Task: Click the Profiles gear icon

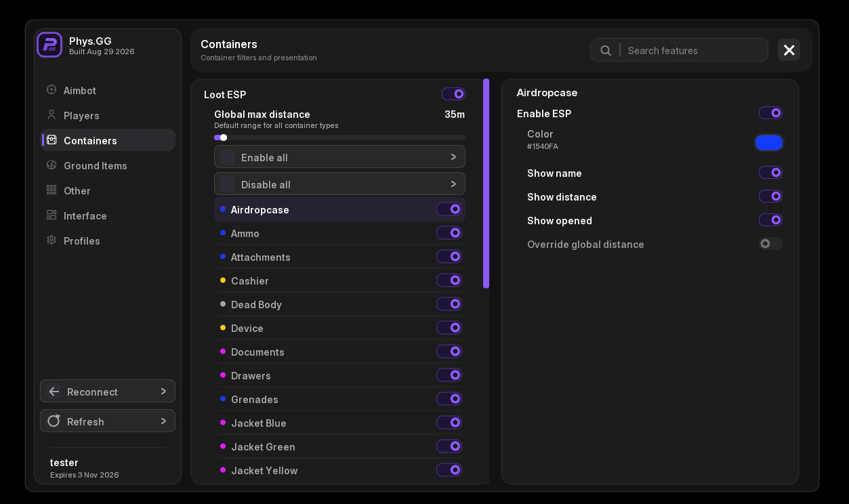Action: tap(51, 240)
